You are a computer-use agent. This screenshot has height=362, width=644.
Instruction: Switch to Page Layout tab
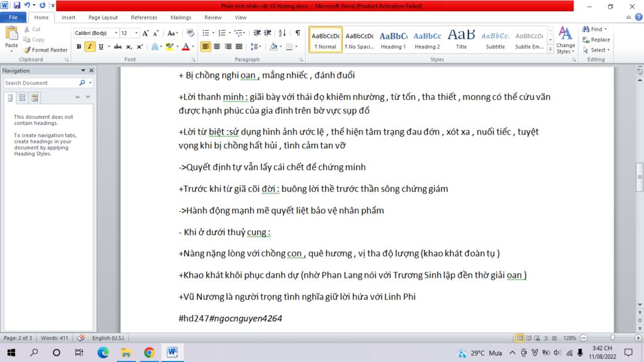103,17
